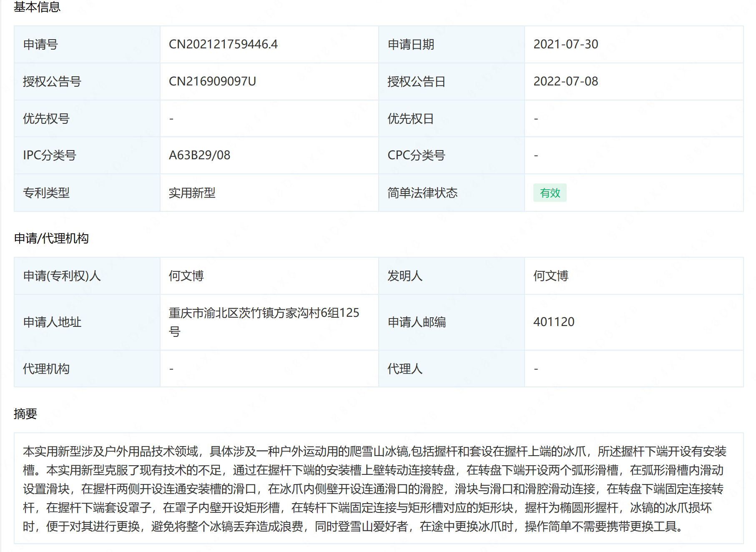This screenshot has width=756, height=552.
Task: Click the postal code 401120
Action: point(554,322)
